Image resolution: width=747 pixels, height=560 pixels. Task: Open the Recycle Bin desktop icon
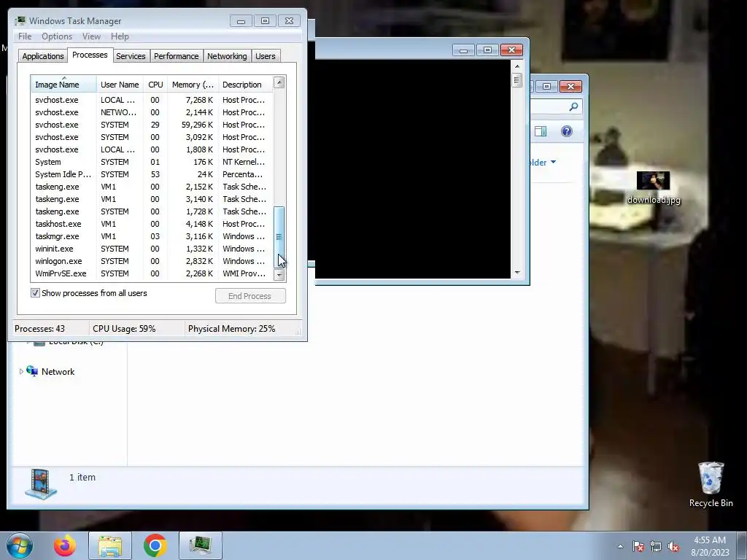[x=711, y=484]
